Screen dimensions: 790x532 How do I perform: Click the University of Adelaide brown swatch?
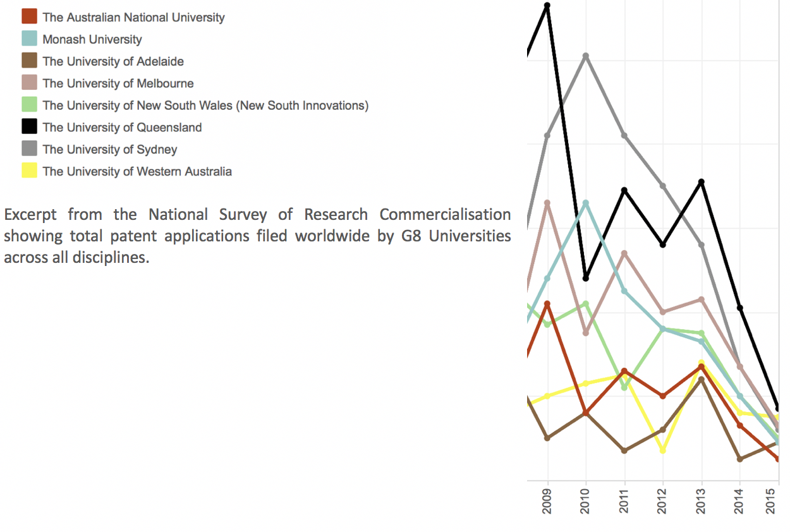pos(29,61)
